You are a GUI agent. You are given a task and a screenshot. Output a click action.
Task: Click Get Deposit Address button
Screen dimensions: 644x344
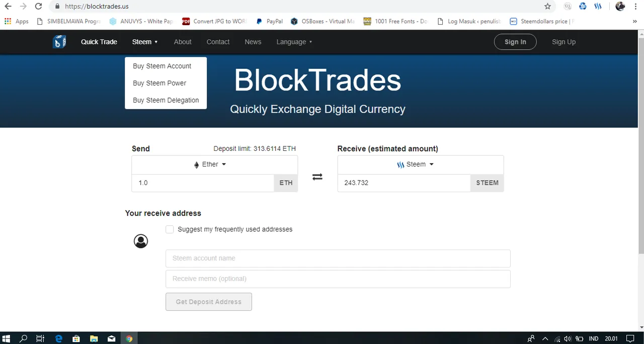coord(209,302)
